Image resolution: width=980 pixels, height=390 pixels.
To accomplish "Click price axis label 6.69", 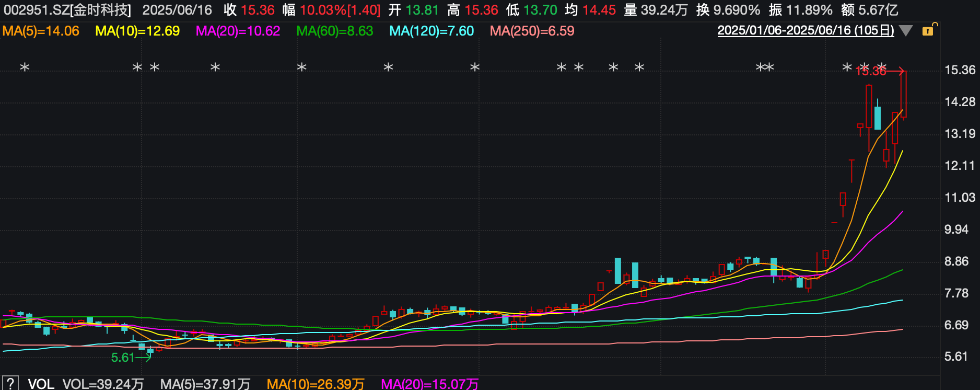I will click(x=956, y=325).
